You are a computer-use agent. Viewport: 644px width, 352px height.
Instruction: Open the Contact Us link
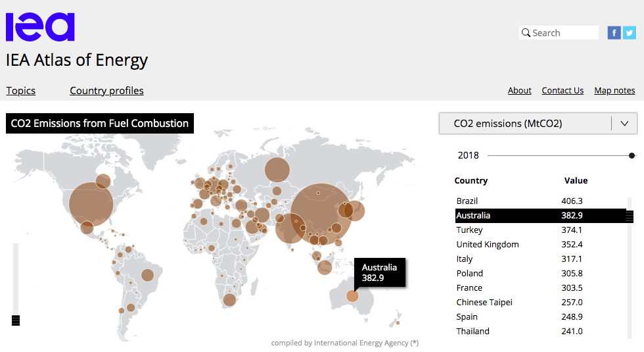click(x=563, y=91)
